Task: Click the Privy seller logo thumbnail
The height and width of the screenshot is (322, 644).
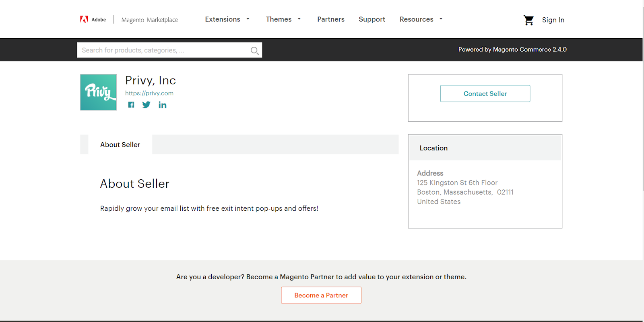Action: pyautogui.click(x=98, y=92)
